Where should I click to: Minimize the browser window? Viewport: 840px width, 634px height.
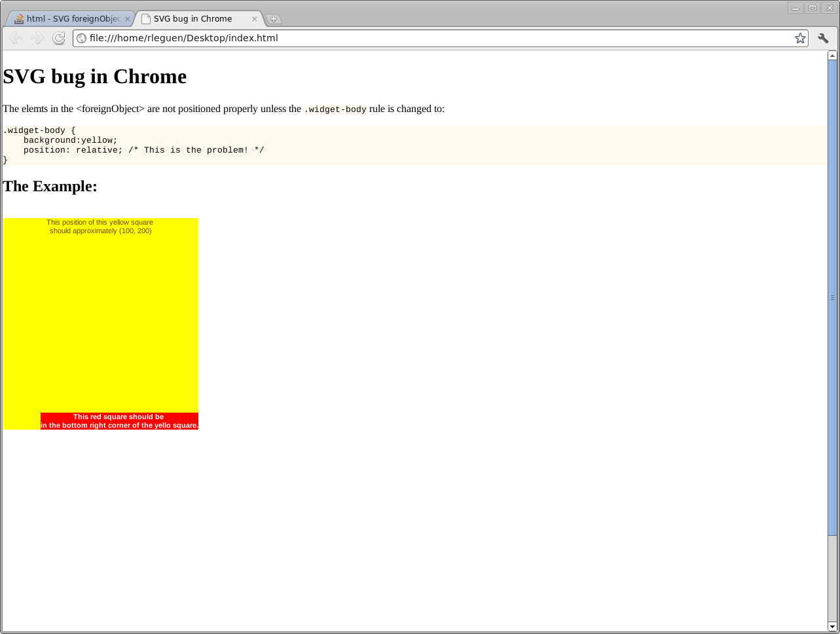pyautogui.click(x=795, y=8)
